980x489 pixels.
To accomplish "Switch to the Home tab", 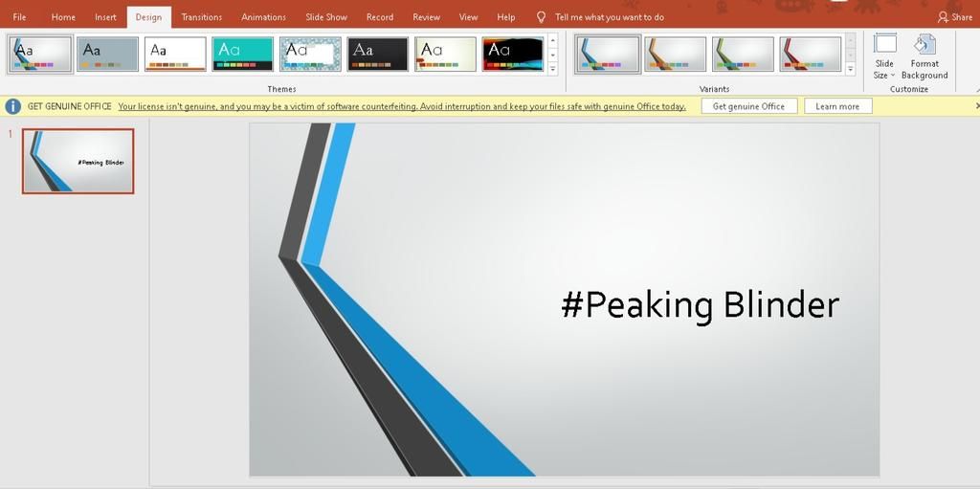I will 63,17.
